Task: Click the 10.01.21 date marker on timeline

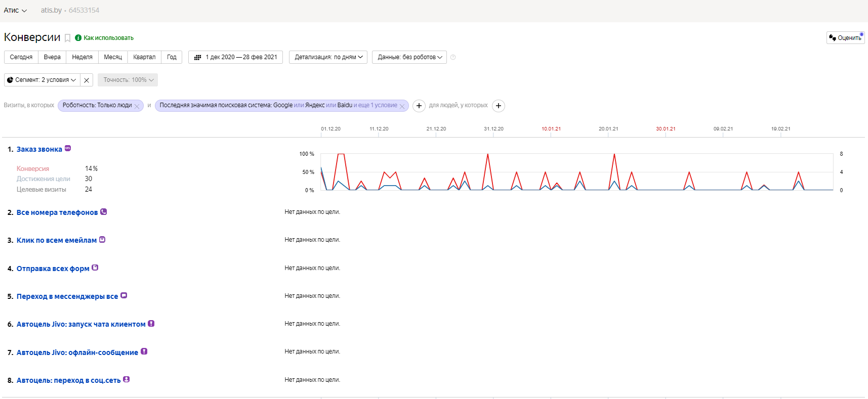Action: pos(551,129)
